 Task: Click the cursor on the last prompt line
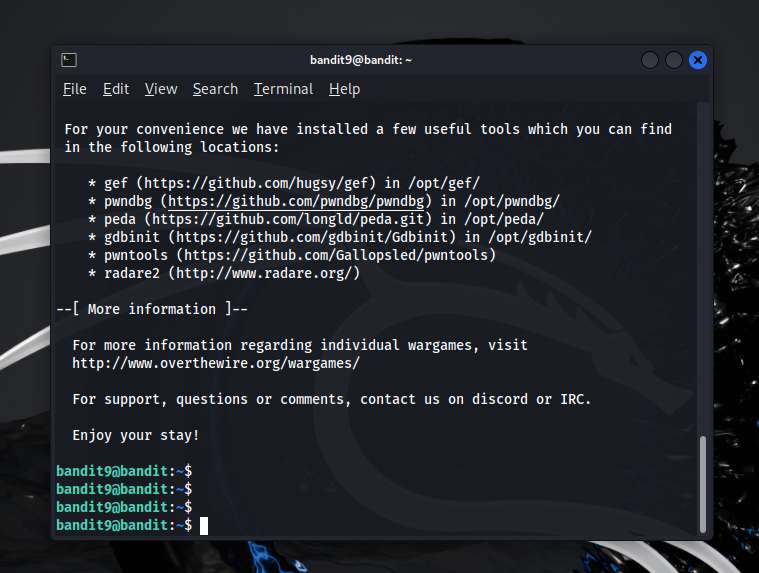click(x=204, y=525)
